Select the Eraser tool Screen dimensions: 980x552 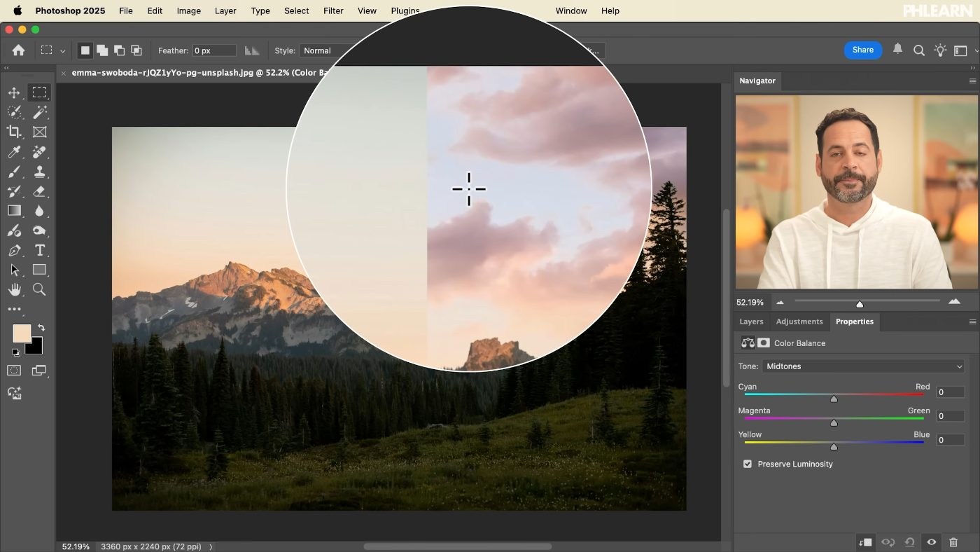tap(39, 191)
